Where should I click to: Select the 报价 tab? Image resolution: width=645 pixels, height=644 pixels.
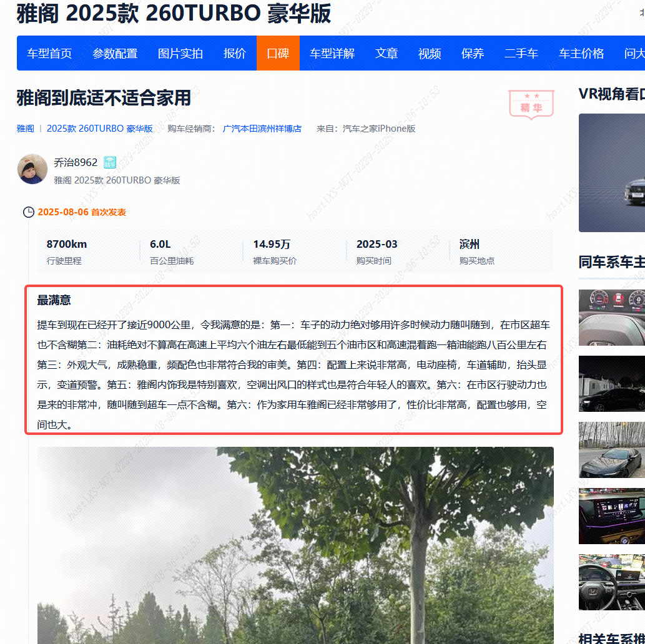coord(235,54)
